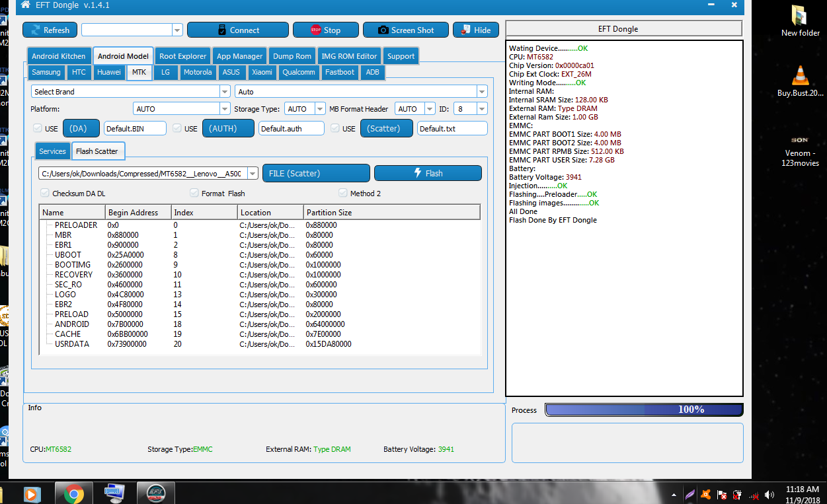The height and width of the screenshot is (504, 827).
Task: Toggle the Format Flash checkbox
Action: 194,193
